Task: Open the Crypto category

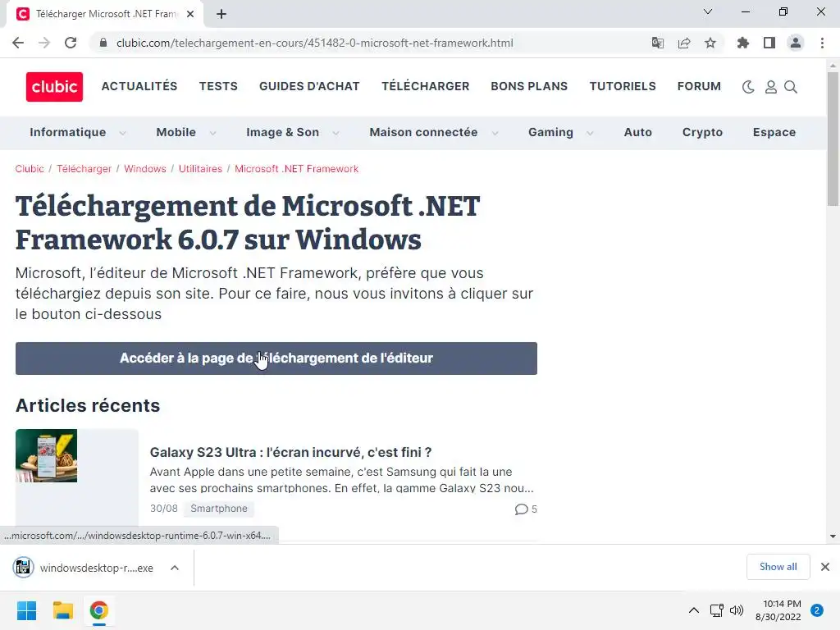Action: tap(702, 132)
